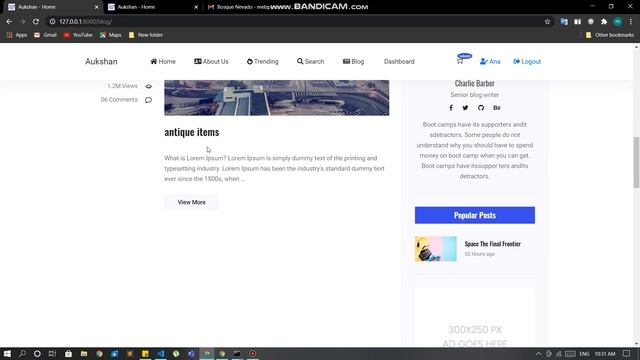640x360 pixels.
Task: Open the Other bookmarks folder
Action: pyautogui.click(x=609, y=35)
